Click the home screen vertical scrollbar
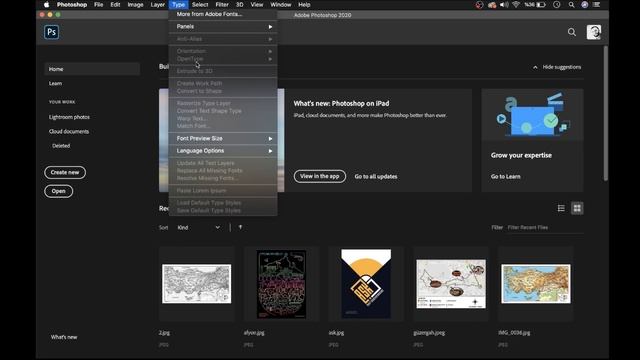640x360 pixels. tap(606, 113)
